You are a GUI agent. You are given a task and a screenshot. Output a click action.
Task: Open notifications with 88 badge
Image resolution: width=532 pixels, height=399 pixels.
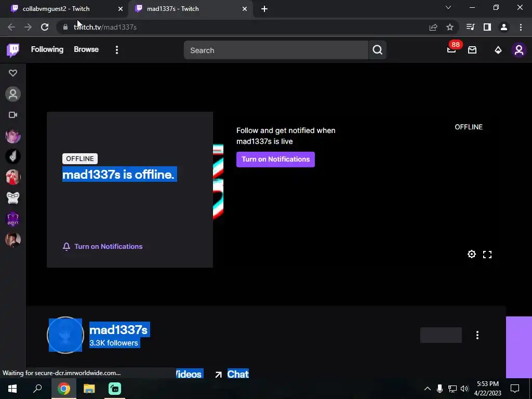pos(452,49)
